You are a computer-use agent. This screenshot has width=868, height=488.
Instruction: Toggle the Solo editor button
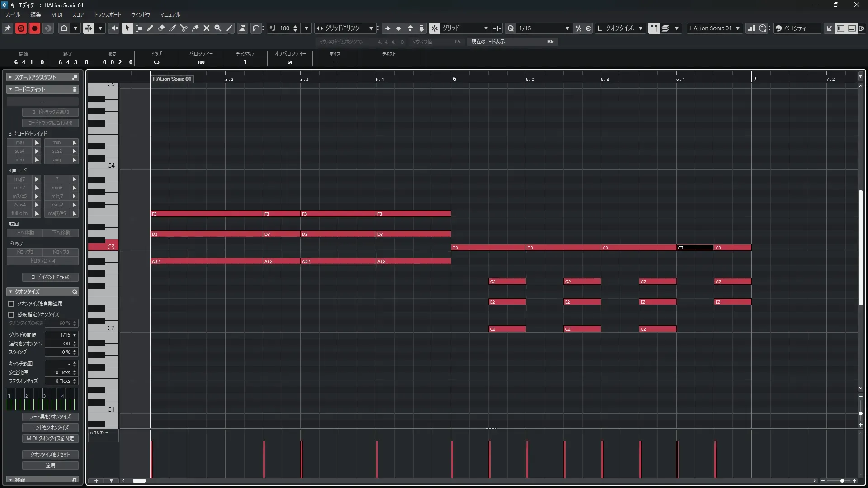pos(21,28)
